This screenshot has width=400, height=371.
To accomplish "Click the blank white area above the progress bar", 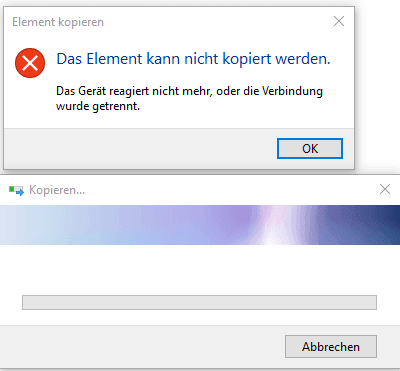I will 199,270.
